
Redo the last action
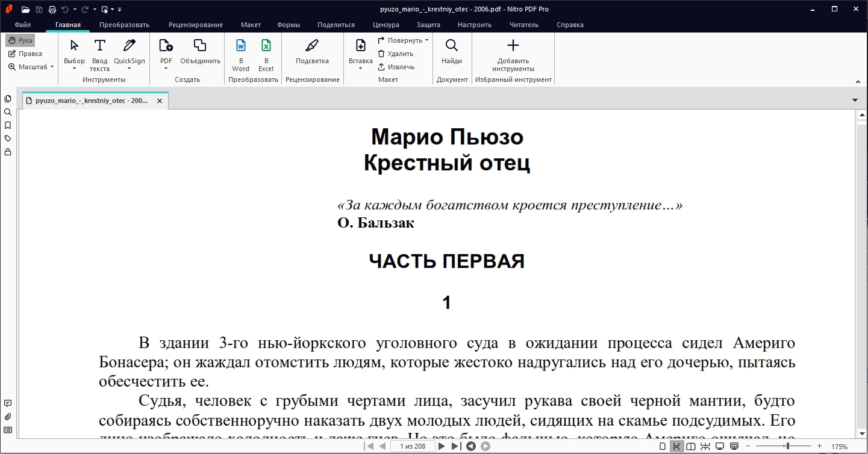[85, 10]
